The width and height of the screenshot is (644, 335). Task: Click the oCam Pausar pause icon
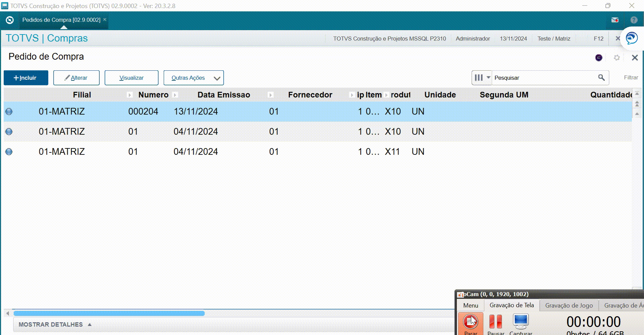(x=495, y=322)
